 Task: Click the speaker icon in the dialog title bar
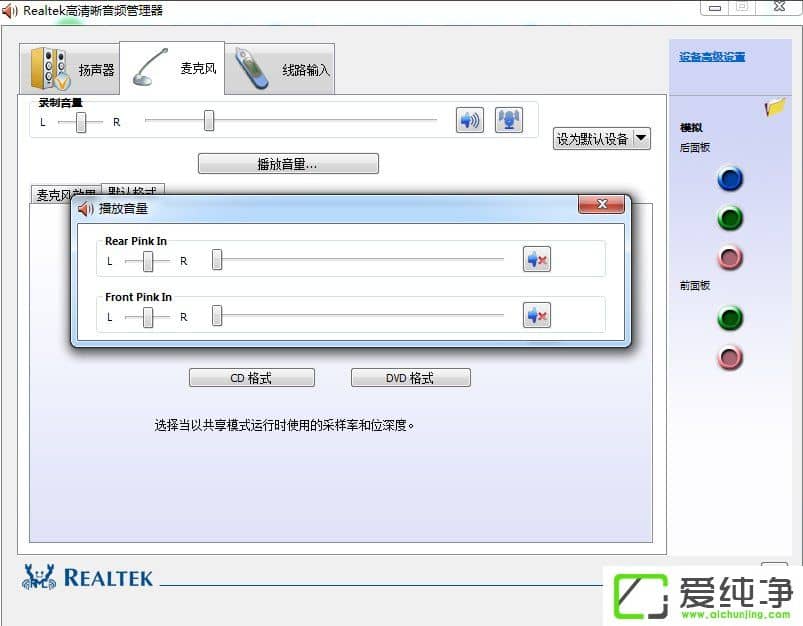point(83,209)
